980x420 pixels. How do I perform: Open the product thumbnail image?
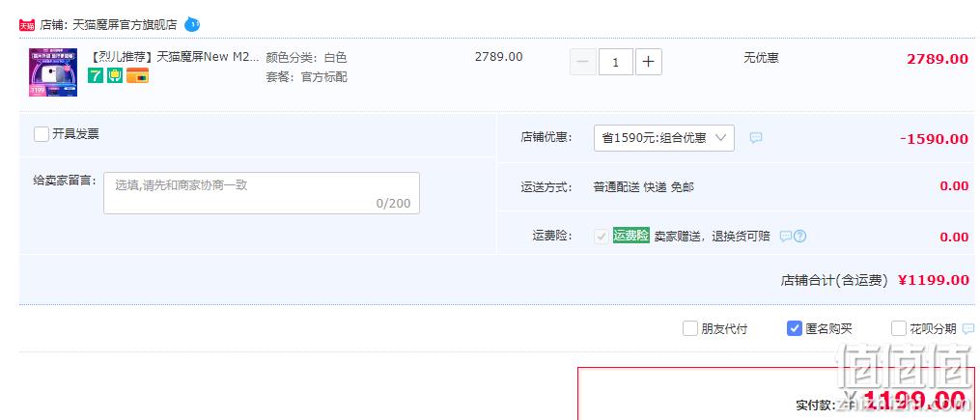pyautogui.click(x=53, y=72)
